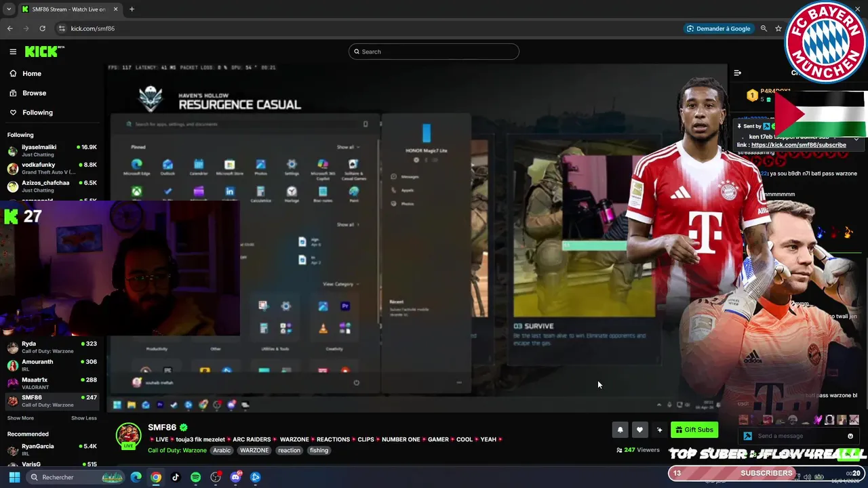868x488 pixels.
Task: Focus the Kick search field
Action: (434, 52)
